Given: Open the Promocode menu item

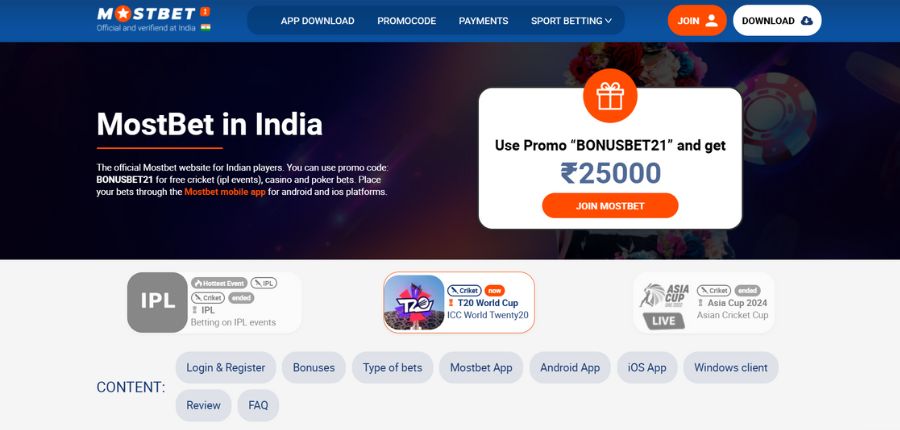Looking at the screenshot, I should tap(406, 21).
